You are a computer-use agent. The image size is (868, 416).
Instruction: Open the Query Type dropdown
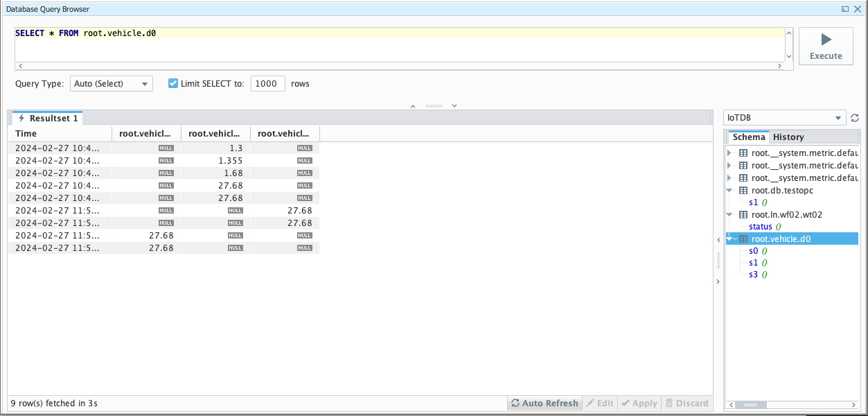(x=111, y=84)
